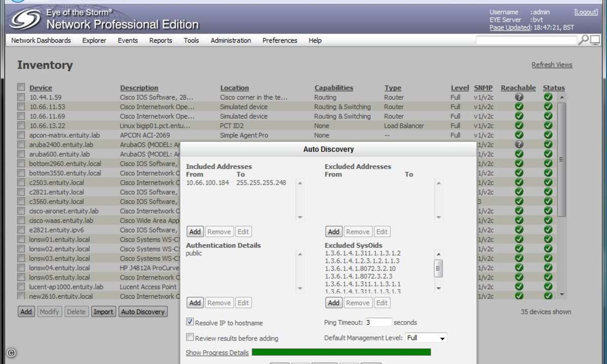The height and width of the screenshot is (364, 607).
Task: Click the Status check icon for apcon-matrix.entuity.lab
Action: tap(548, 135)
